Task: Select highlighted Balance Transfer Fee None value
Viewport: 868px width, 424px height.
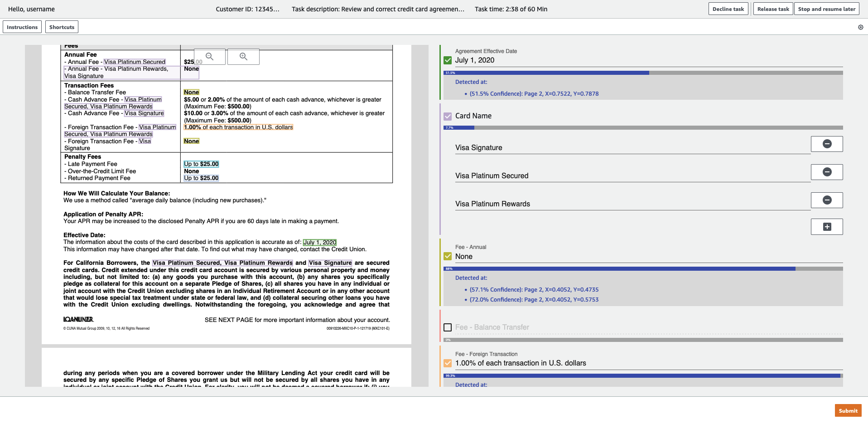Action: point(191,93)
